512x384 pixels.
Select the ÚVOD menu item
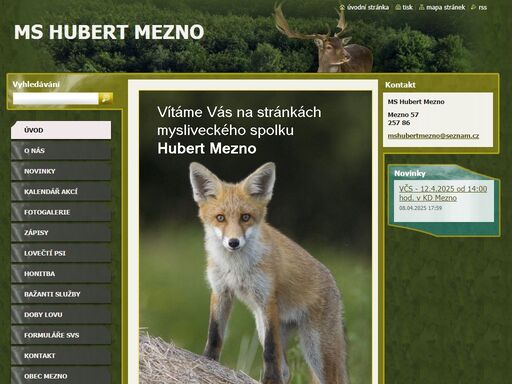coord(61,130)
